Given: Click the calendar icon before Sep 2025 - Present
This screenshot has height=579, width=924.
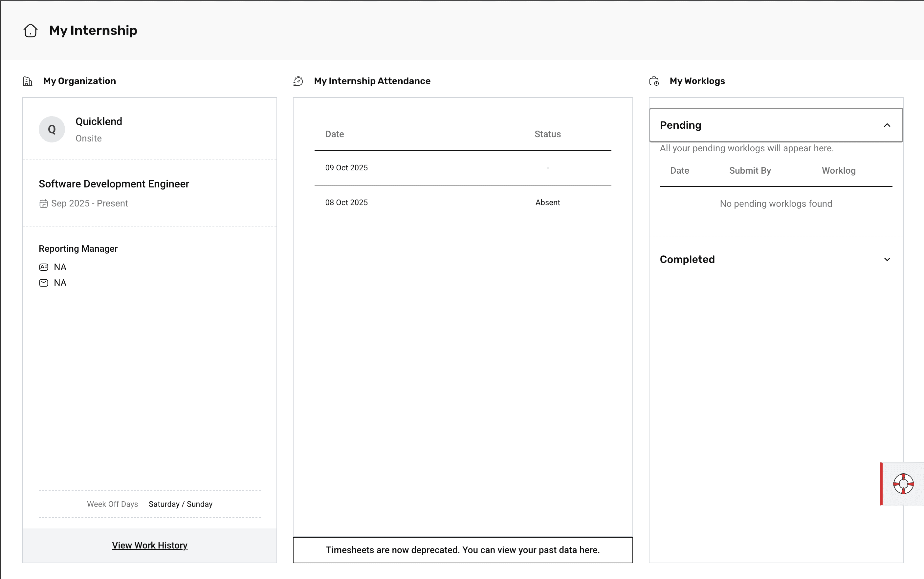Looking at the screenshot, I should pyautogui.click(x=44, y=204).
